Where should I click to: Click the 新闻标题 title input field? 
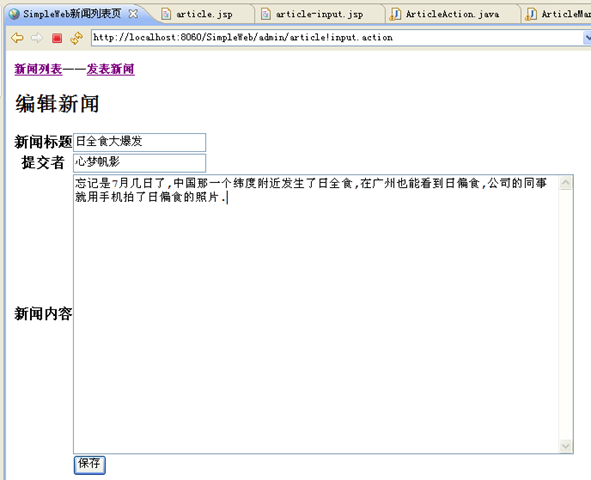pos(139,142)
